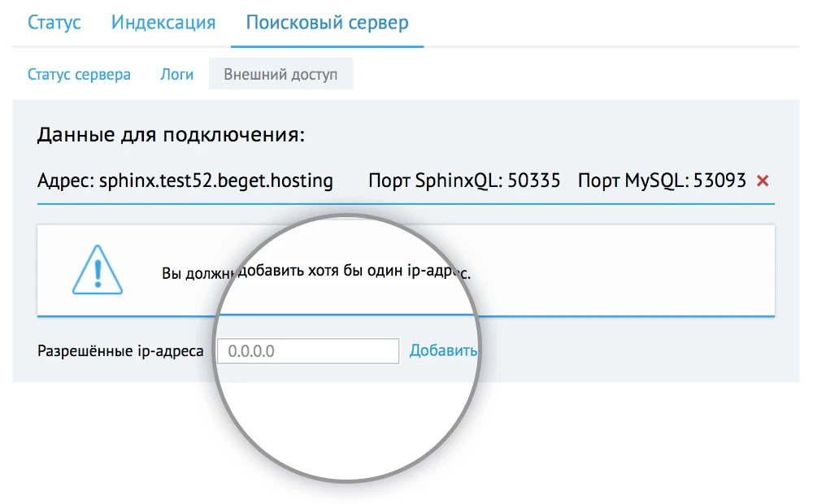Viewport: 813px width, 504px height.
Task: Select the Внешний доступ subtab
Action: point(280,73)
